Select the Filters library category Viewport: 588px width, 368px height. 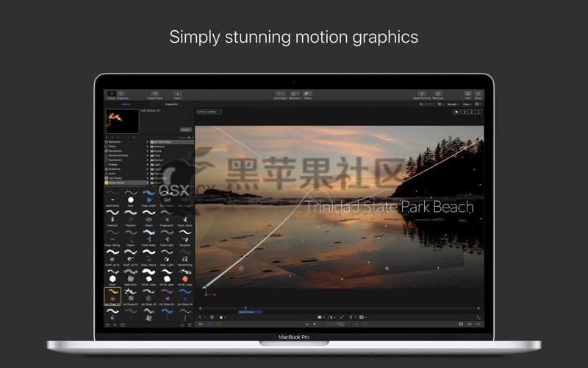(126, 146)
